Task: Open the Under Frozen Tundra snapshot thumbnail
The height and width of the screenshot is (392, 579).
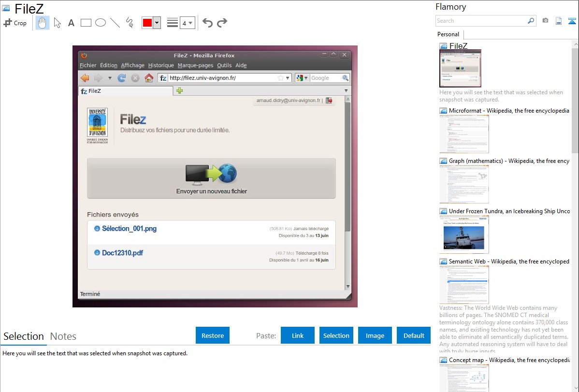Action: tap(464, 234)
